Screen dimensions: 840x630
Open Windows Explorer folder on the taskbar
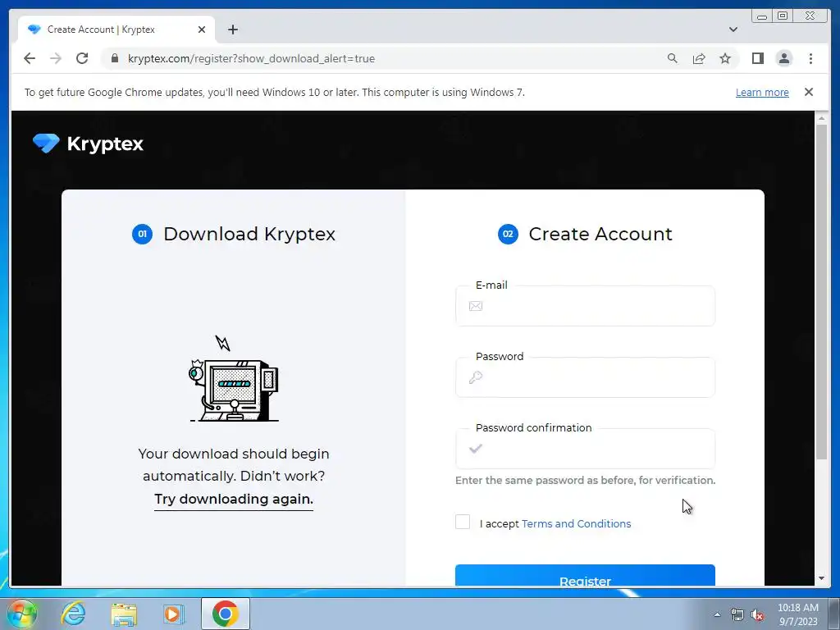point(124,614)
